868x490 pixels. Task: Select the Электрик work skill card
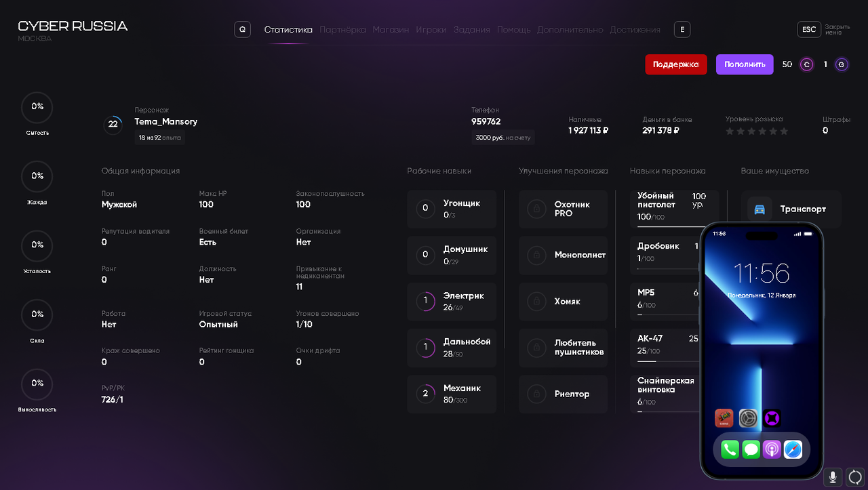click(x=452, y=302)
